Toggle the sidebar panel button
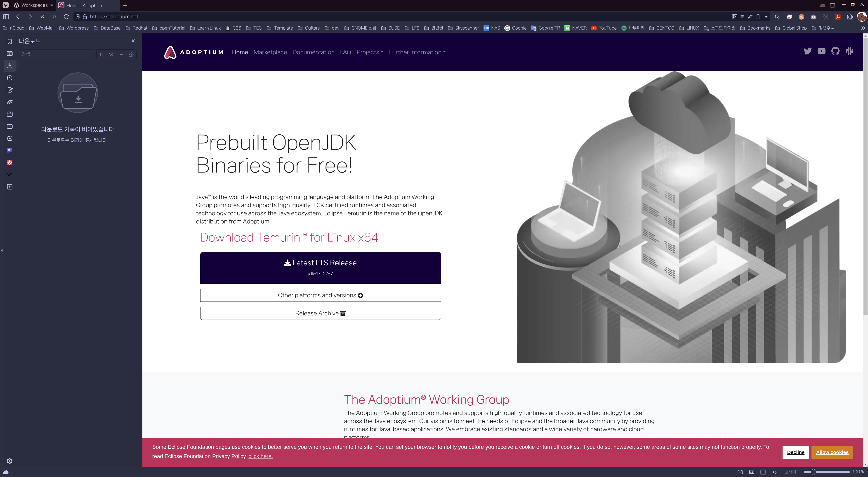 click(x=6, y=16)
